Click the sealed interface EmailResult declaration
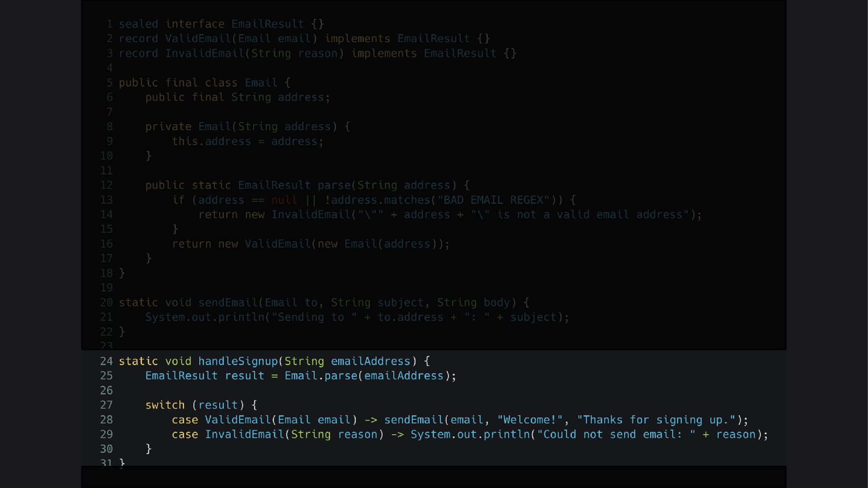This screenshot has width=868, height=488. pos(222,24)
